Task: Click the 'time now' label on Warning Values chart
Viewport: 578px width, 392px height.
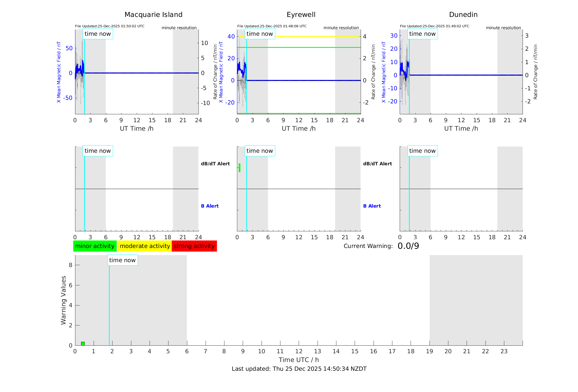Action: click(122, 260)
